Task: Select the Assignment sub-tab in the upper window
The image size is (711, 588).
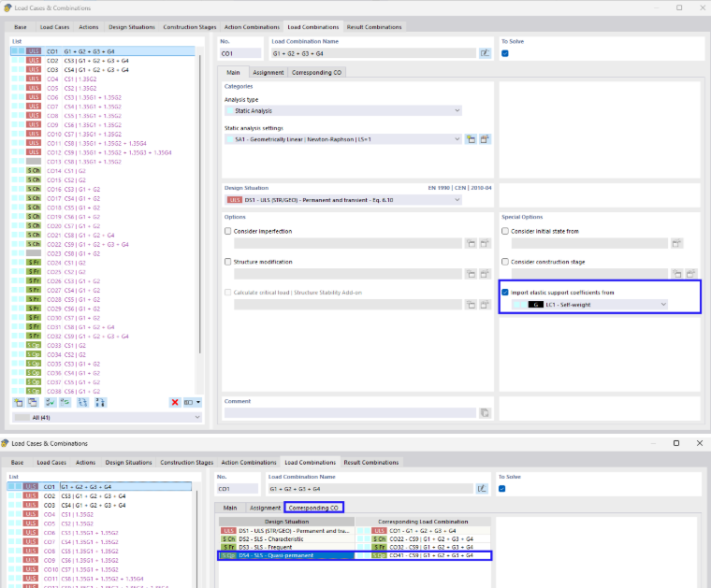Action: (268, 73)
